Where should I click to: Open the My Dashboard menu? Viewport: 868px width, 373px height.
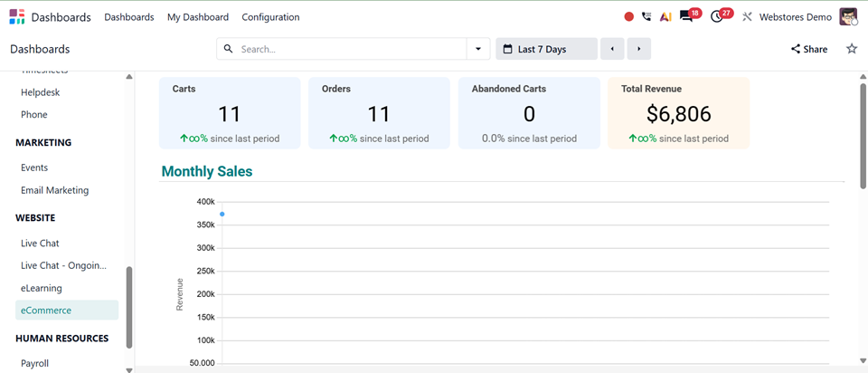(198, 17)
